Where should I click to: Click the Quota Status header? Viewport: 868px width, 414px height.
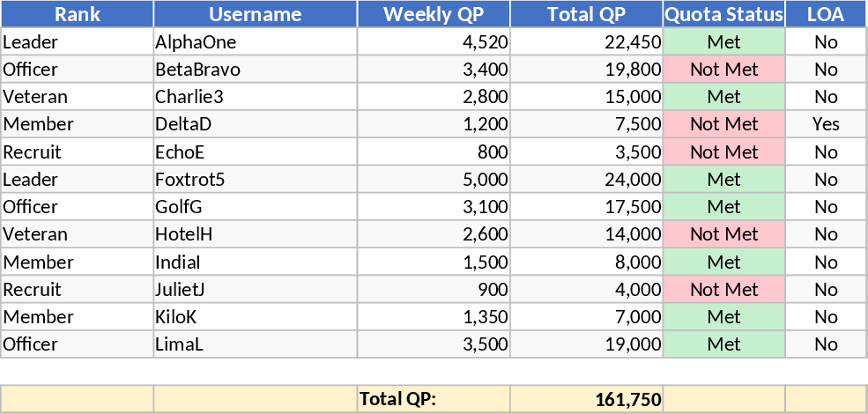point(723,14)
